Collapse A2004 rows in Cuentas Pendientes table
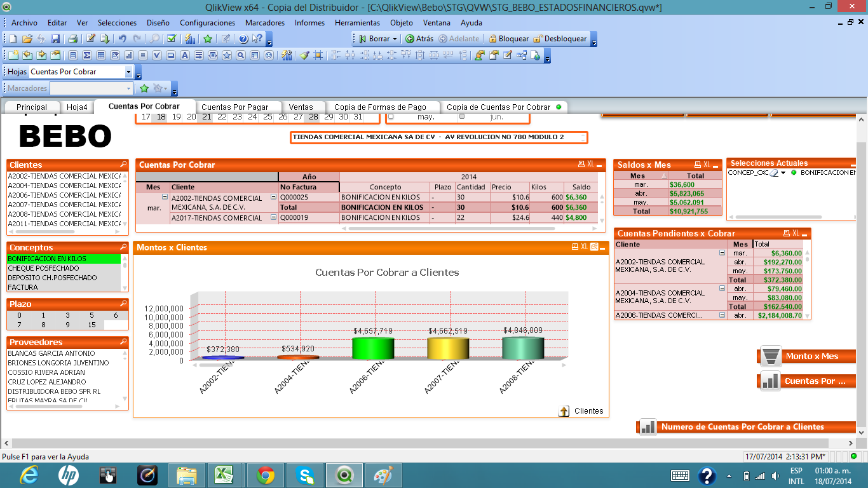This screenshot has height=488, width=868. [x=722, y=288]
